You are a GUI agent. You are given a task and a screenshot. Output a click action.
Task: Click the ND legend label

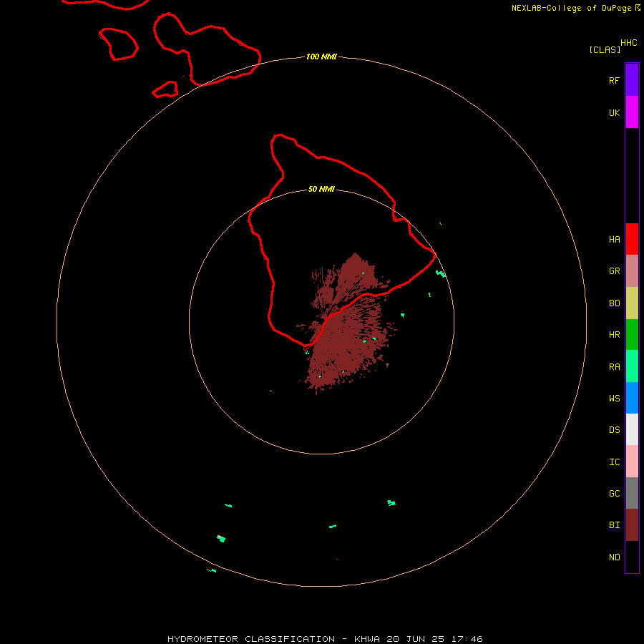pos(614,557)
